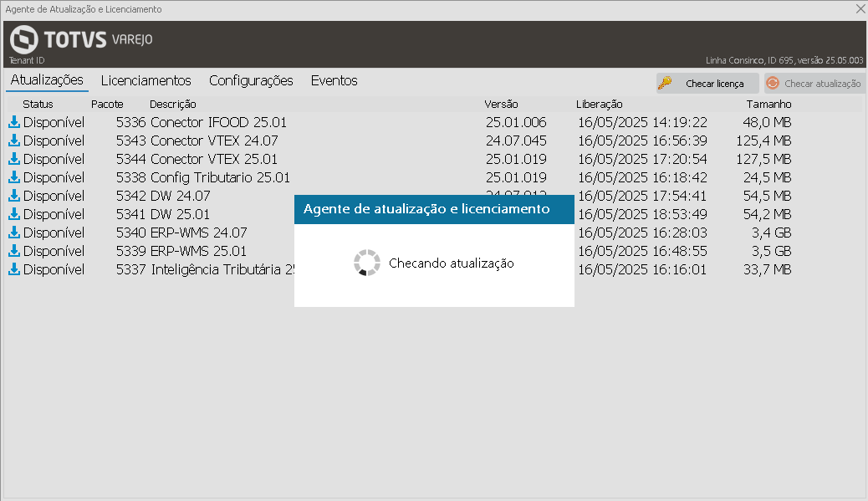Select the 'DW 24.07' description
Image resolution: width=868 pixels, height=501 pixels.
(x=181, y=196)
